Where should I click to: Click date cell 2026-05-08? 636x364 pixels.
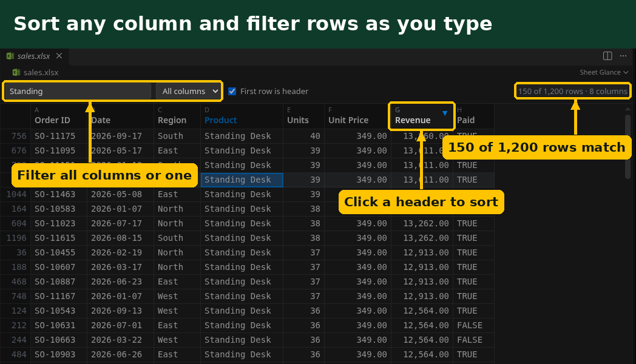pos(121,195)
